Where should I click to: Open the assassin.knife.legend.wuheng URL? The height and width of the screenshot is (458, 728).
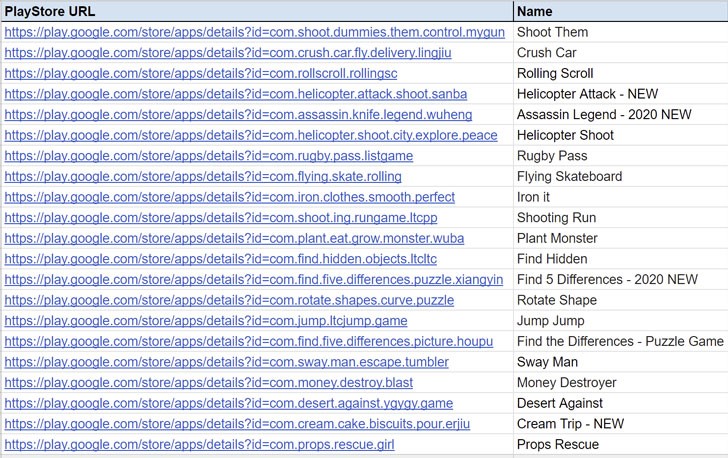point(238,114)
